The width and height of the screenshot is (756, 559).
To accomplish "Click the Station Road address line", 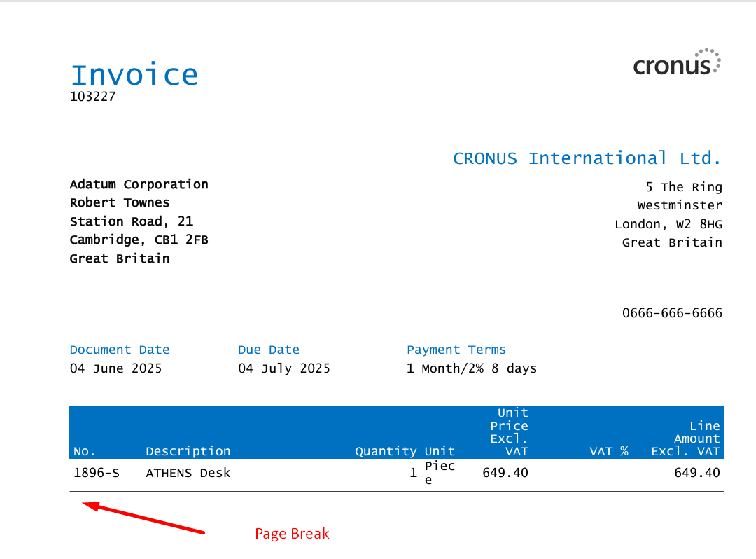I will point(132,221).
